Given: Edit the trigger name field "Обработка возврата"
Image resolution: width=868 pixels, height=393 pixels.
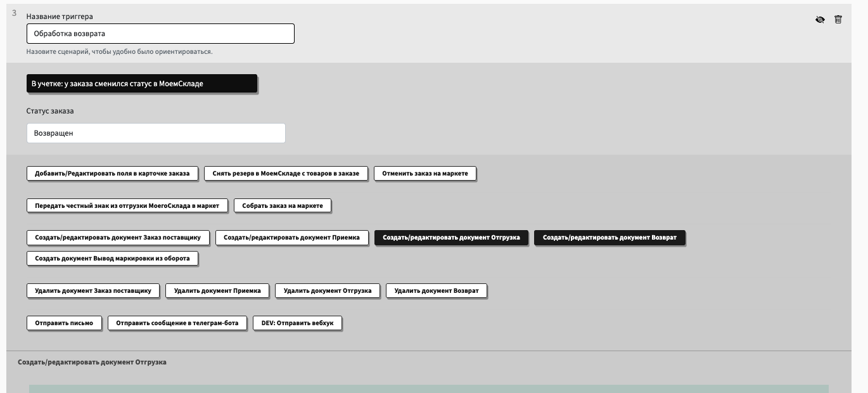Looking at the screenshot, I should tap(160, 34).
